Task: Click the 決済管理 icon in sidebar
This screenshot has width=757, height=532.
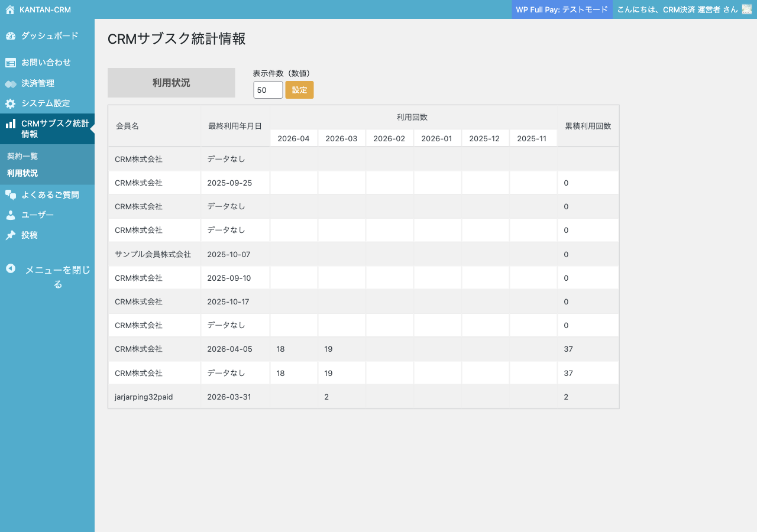Action: [11, 84]
